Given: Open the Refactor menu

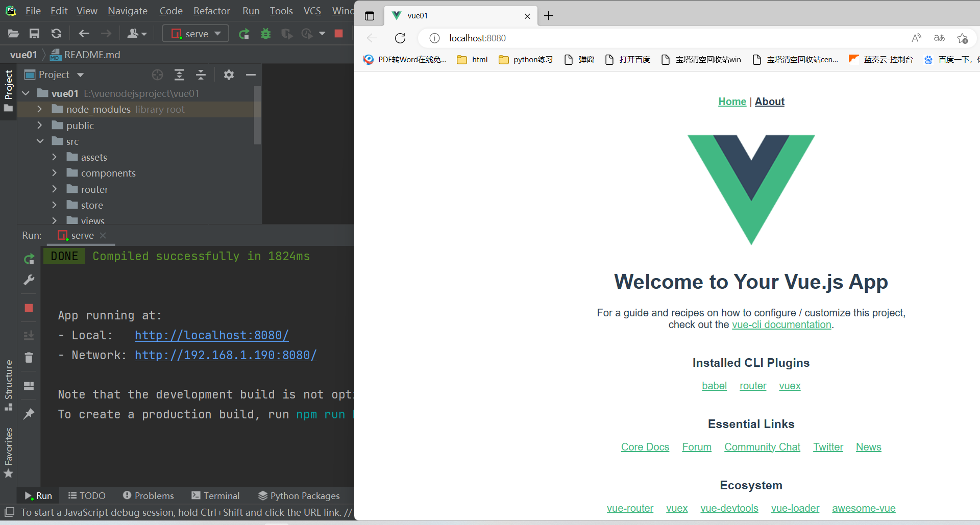Looking at the screenshot, I should coord(212,11).
